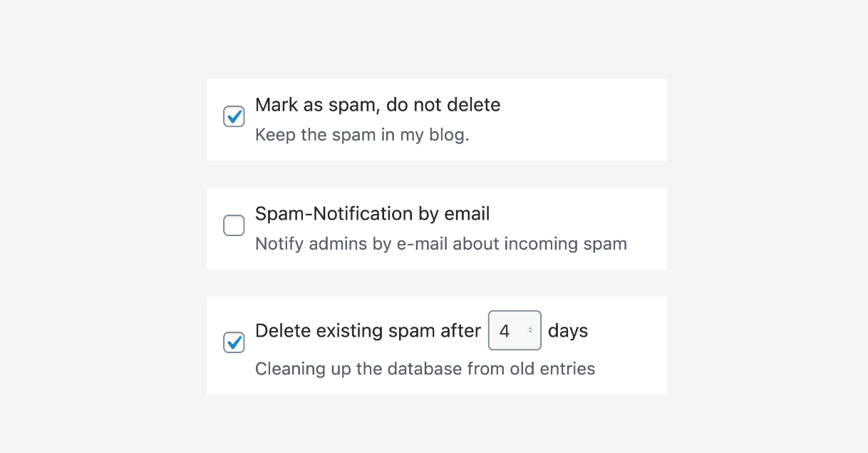Viewport: 868px width, 453px height.
Task: Click the "days" text after the number field
Action: 568,331
